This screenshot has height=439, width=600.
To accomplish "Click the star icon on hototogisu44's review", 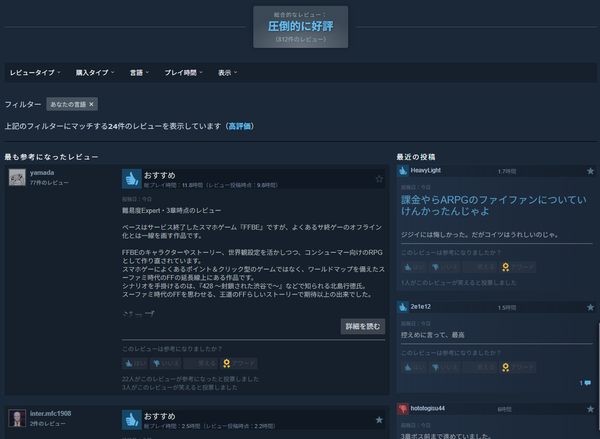I will (590, 409).
